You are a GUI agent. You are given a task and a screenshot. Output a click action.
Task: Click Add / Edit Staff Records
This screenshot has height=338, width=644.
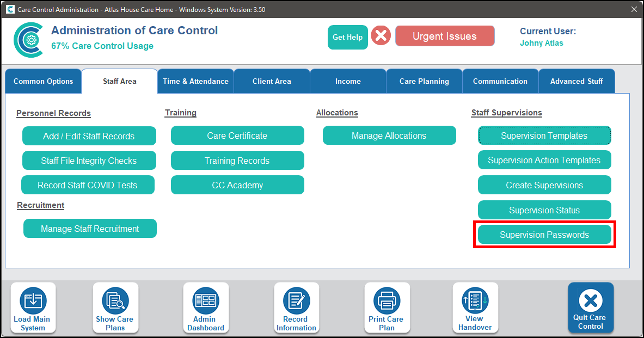89,136
